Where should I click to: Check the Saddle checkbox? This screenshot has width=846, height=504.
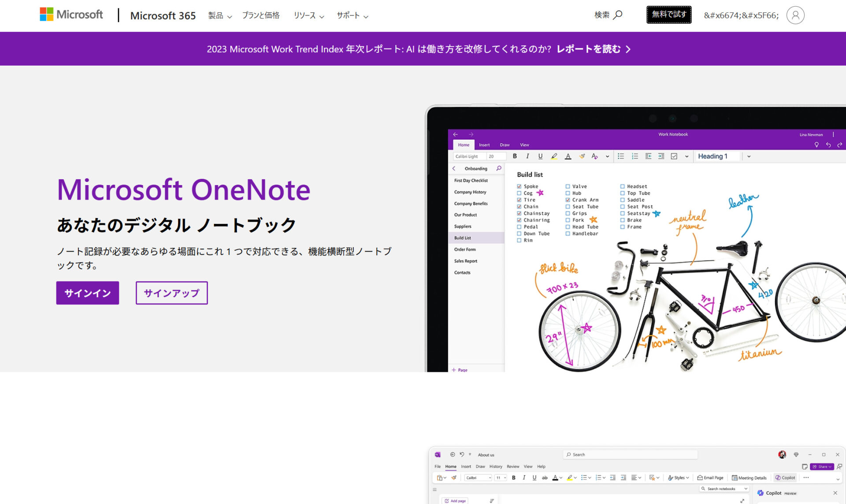click(x=622, y=200)
